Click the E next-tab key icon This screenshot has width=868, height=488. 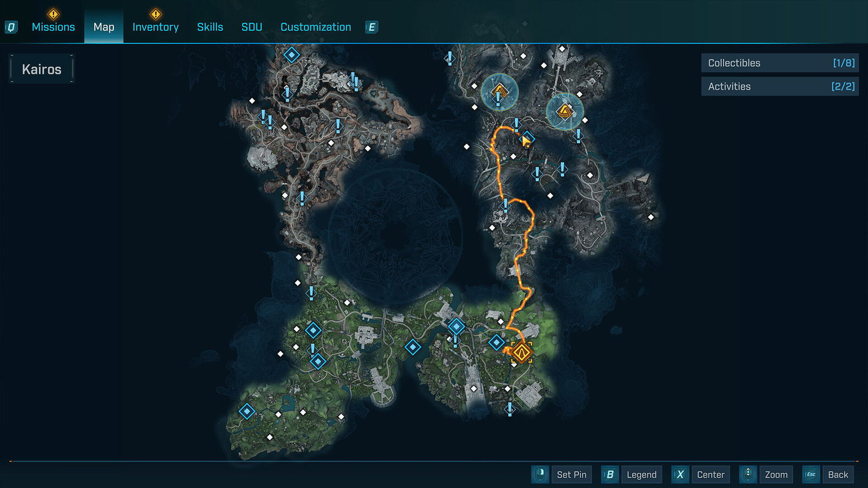[x=372, y=27]
